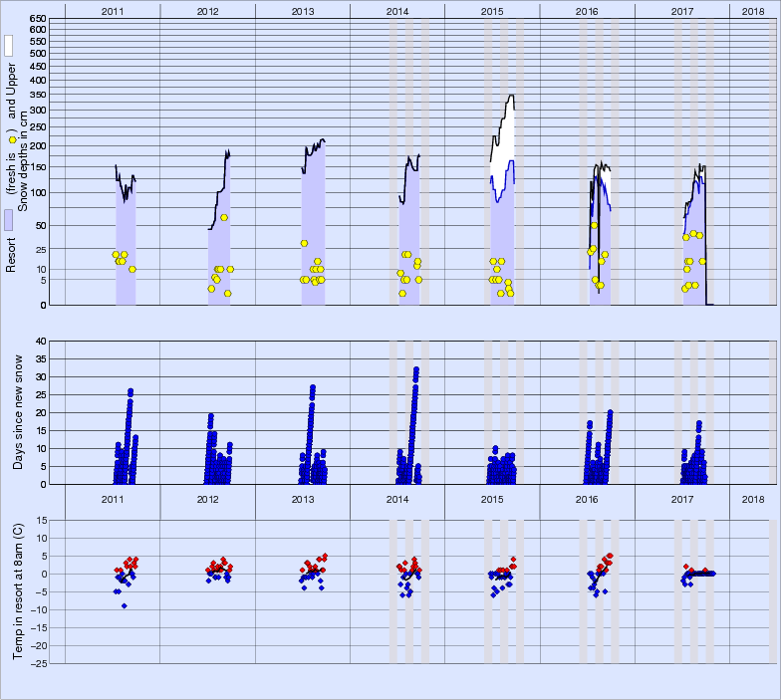Click 2016 in the header above temperature chart
The height and width of the screenshot is (700, 781).
(587, 499)
